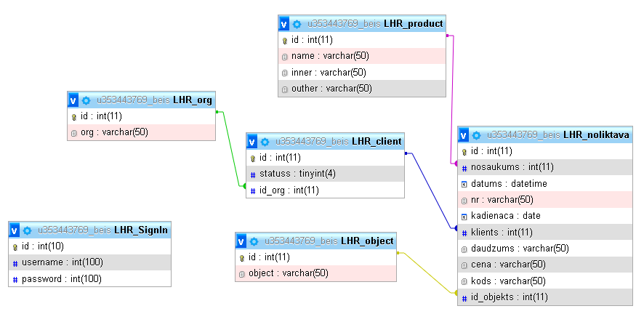The image size is (644, 322).
Task: Toggle the v button on LHR_client table
Action: (252, 141)
